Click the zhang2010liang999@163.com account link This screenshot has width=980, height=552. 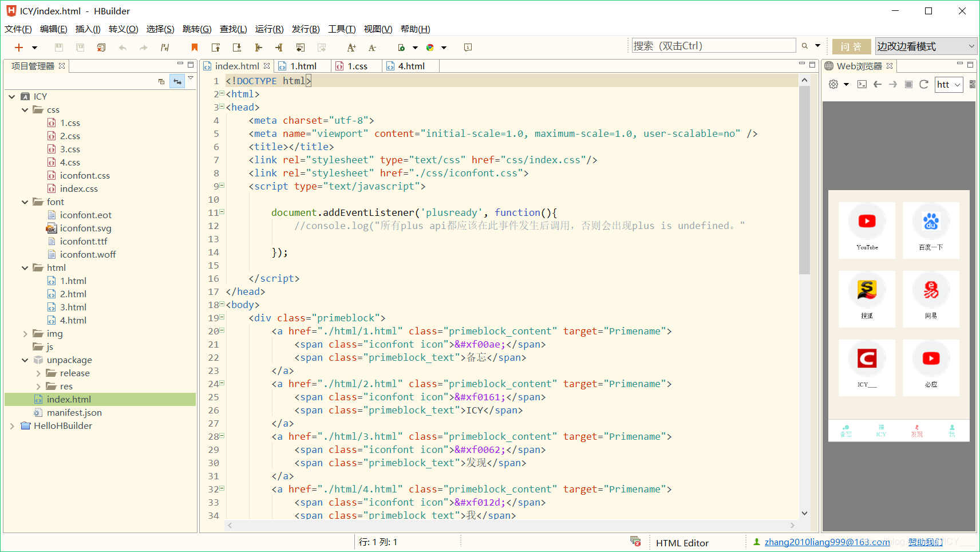827,542
